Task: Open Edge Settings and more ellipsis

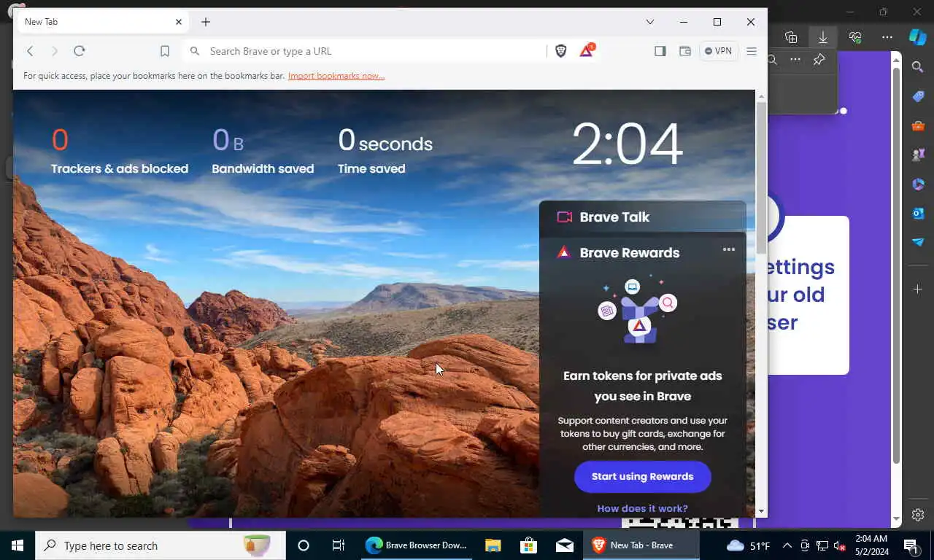Action: [887, 37]
